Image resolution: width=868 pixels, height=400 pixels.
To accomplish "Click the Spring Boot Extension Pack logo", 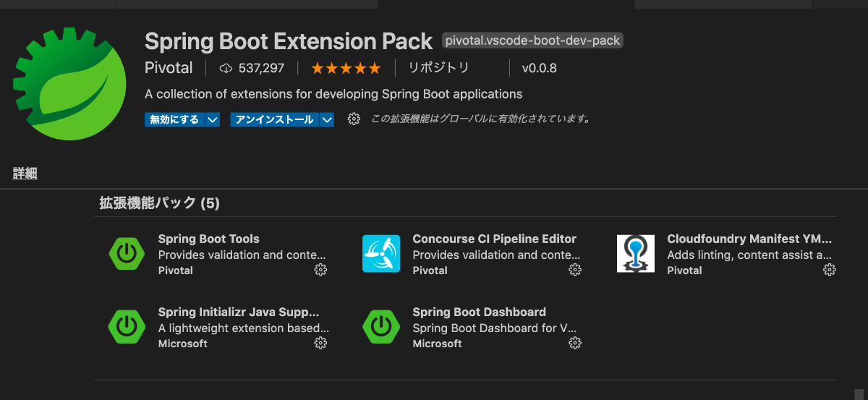I will tap(70, 82).
